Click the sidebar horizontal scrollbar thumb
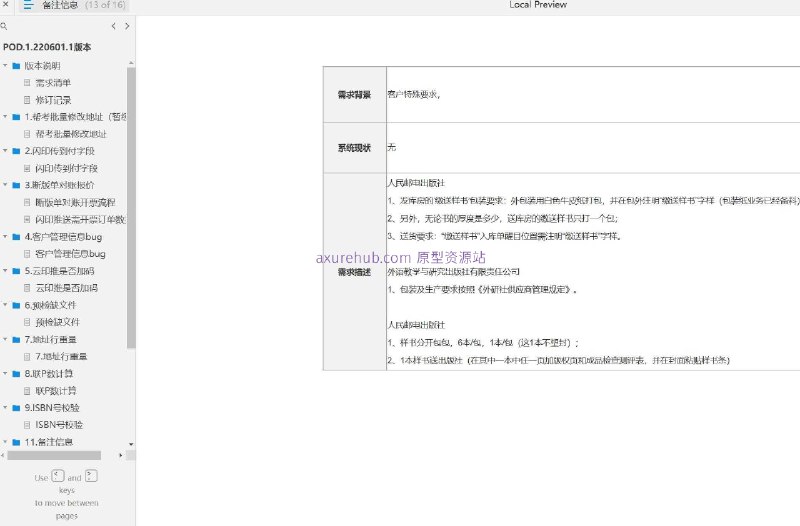 pyautogui.click(x=54, y=455)
